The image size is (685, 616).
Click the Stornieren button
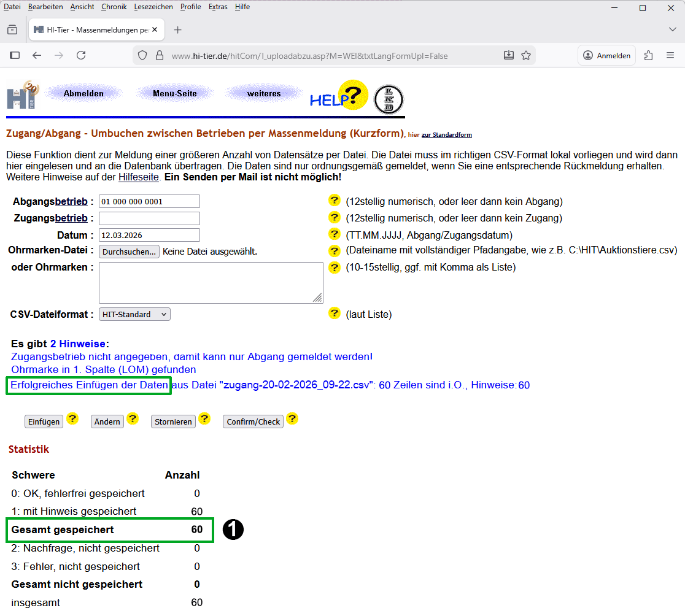click(x=173, y=422)
